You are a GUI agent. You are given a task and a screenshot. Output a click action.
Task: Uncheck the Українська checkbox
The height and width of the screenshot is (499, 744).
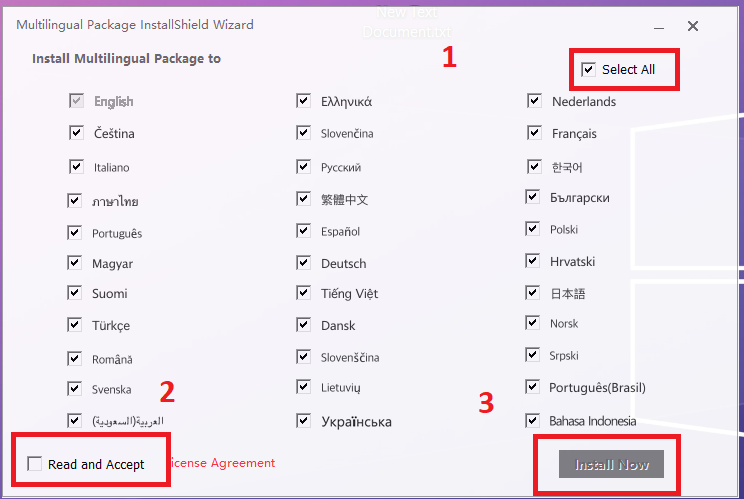point(304,421)
